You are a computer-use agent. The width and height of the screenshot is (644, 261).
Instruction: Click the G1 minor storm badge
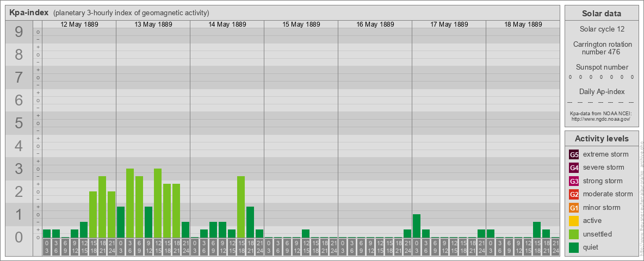tap(574, 208)
